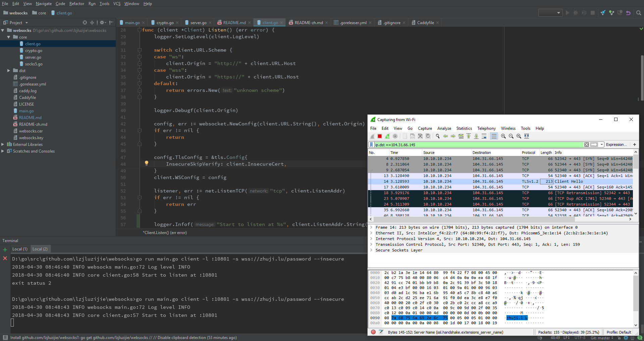Viewport: 644px width, 341px height.
Task: Click the ip.dst display filter field
Action: coord(479,145)
